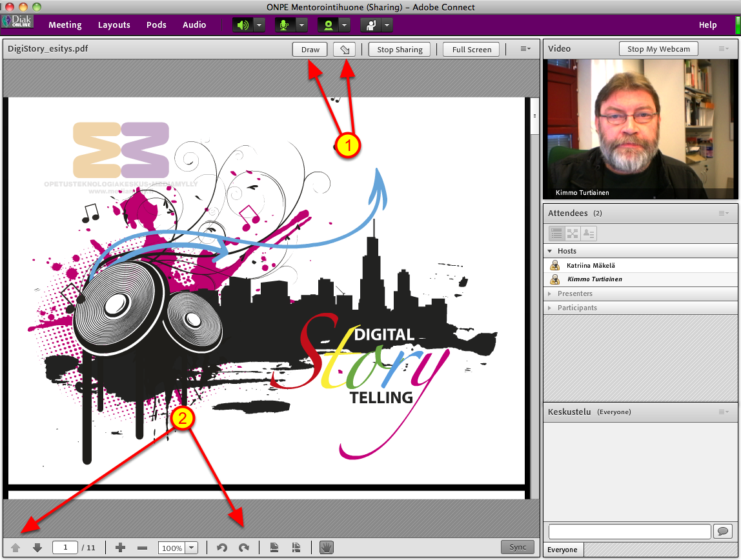Click Kimmo Turtiainen webcam video feed
The height and width of the screenshot is (560, 741).
tap(640, 128)
